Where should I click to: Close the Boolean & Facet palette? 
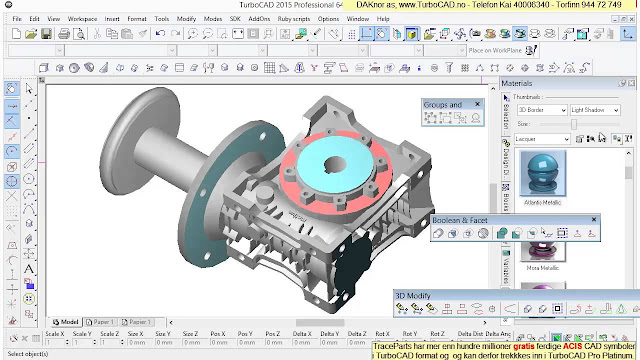coord(594,220)
